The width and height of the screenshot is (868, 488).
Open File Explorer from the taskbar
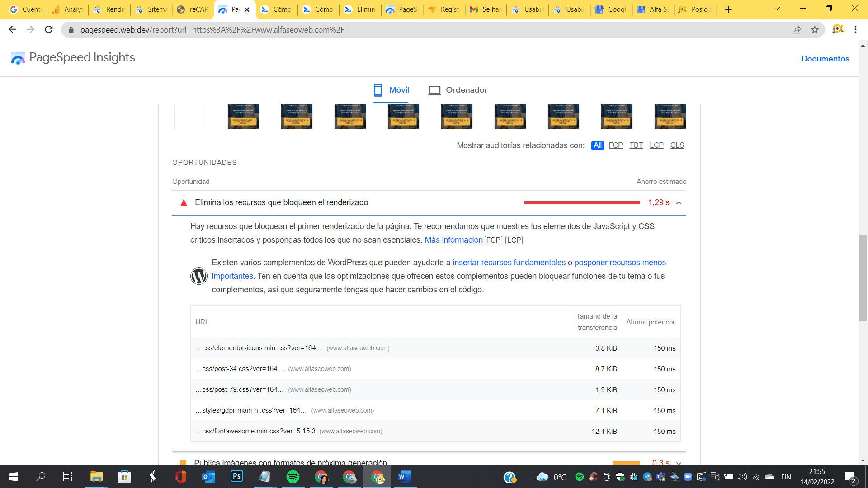96,477
